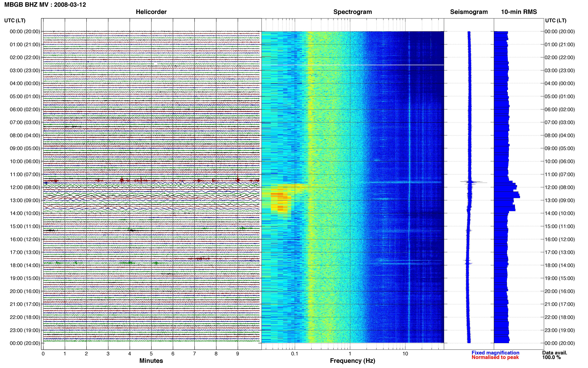Click the left 'UTC (LT)' axis label
The image size is (588, 368).
point(15,20)
